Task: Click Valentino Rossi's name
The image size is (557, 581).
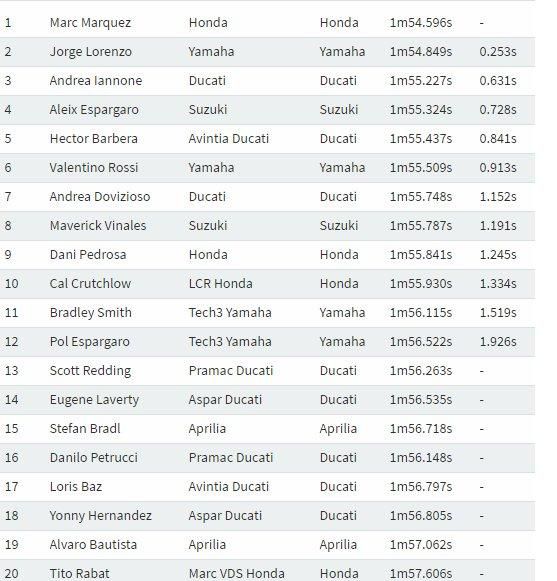Action: [x=94, y=167]
